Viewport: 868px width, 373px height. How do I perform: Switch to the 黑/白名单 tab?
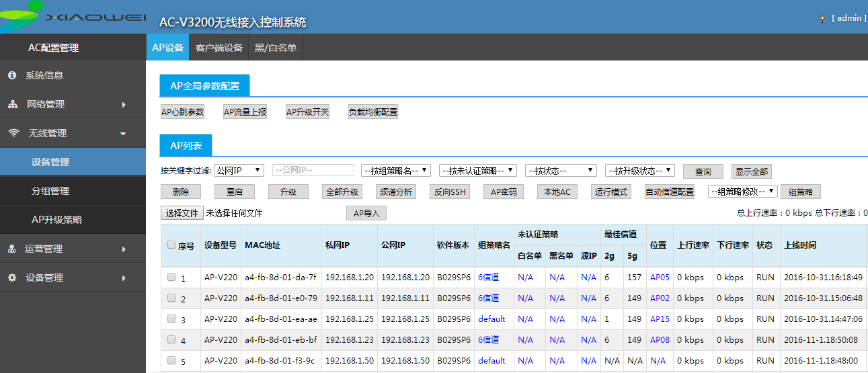coord(276,48)
